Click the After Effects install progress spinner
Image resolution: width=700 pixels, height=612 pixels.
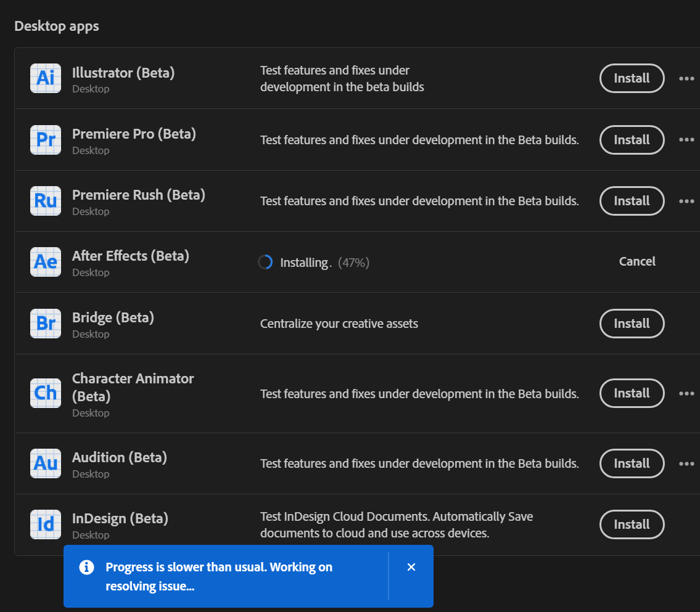pos(265,261)
